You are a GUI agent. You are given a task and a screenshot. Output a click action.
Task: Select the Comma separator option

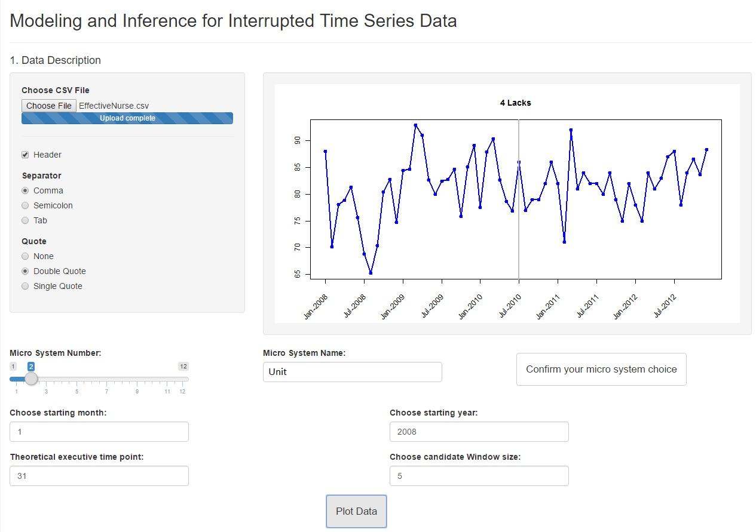(25, 190)
